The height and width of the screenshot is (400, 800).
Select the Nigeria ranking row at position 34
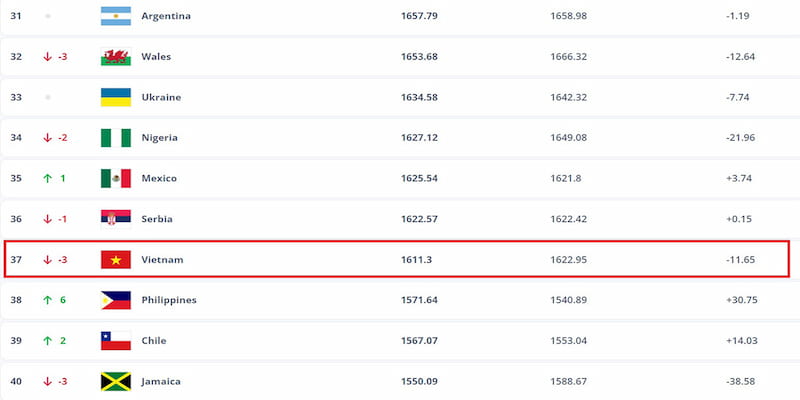click(x=400, y=138)
